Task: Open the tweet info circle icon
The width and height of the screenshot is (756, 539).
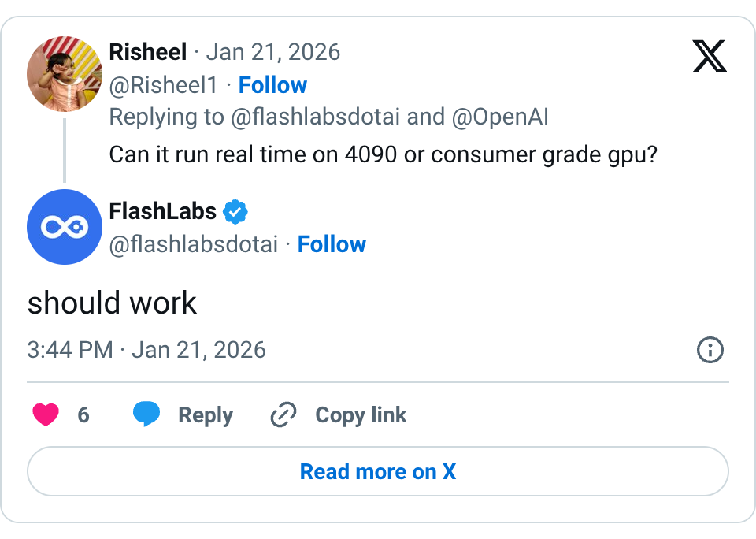Action: 710,350
